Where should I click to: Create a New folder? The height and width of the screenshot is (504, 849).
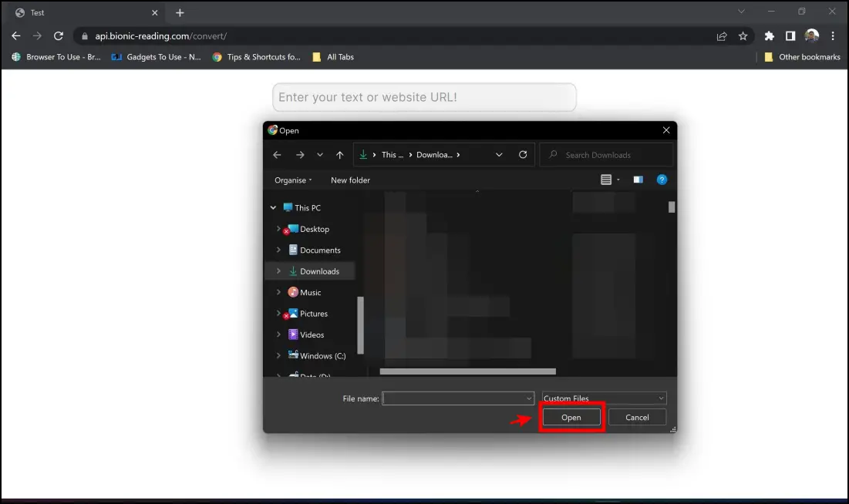click(350, 180)
